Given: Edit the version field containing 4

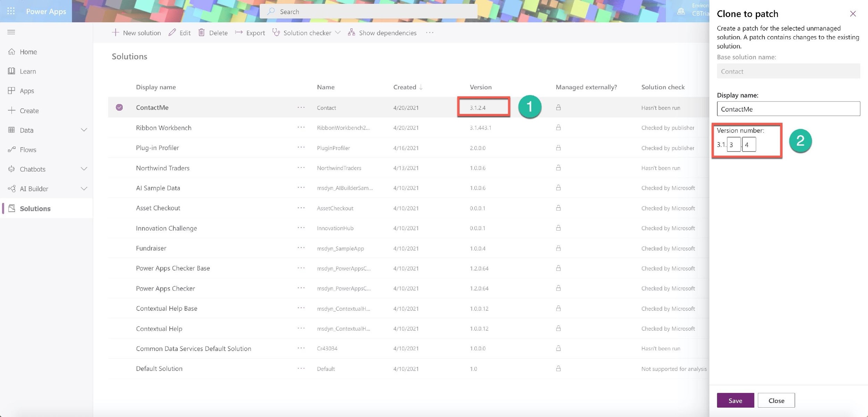Looking at the screenshot, I should 749,144.
